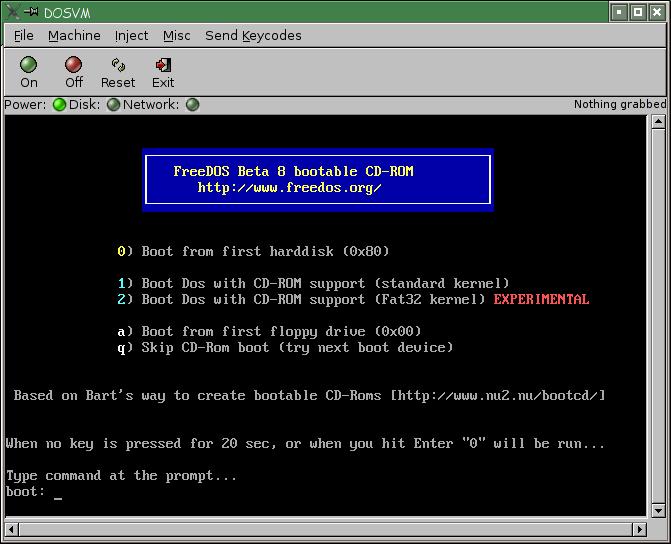Click 'Boot from first harddisk (0x80)' line
671x544 pixels.
[253, 251]
